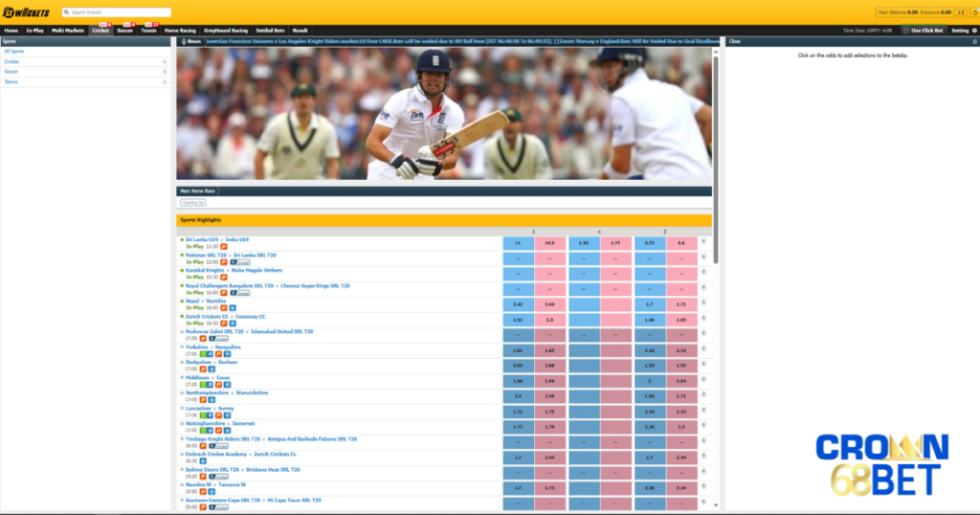Click the orange P icon for Sydney Sixers match
This screenshot has width=980, height=515.
point(203,477)
